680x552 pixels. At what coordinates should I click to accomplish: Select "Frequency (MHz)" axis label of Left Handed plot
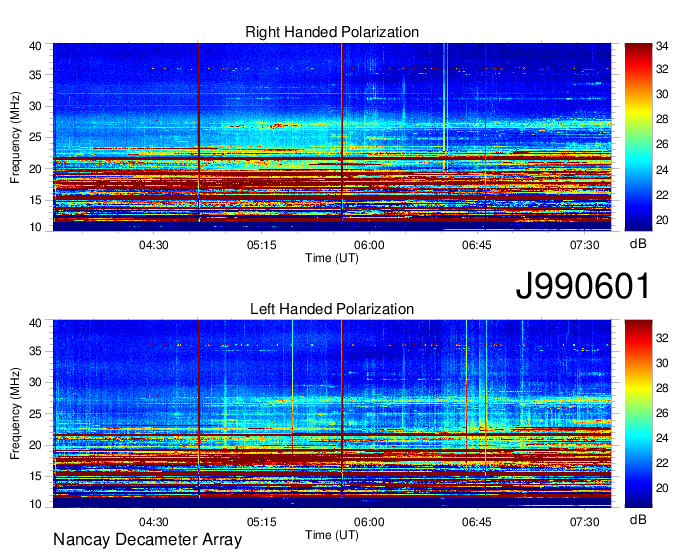click(x=15, y=414)
